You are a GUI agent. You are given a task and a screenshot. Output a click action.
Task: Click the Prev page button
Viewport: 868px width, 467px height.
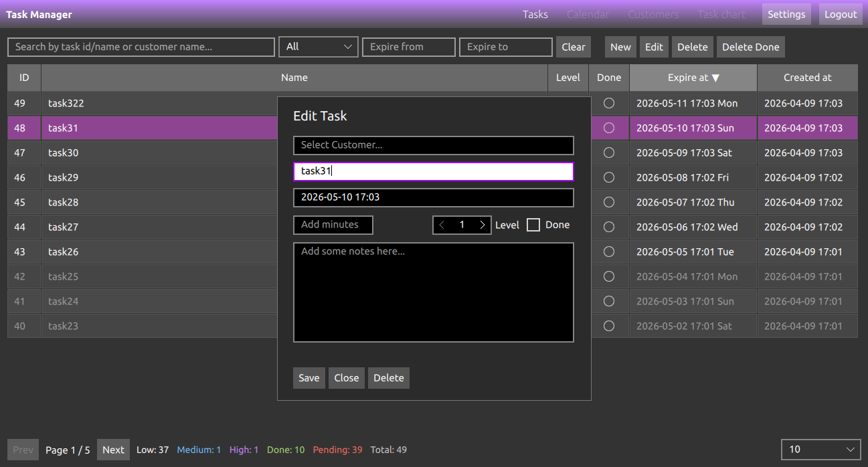pos(23,450)
